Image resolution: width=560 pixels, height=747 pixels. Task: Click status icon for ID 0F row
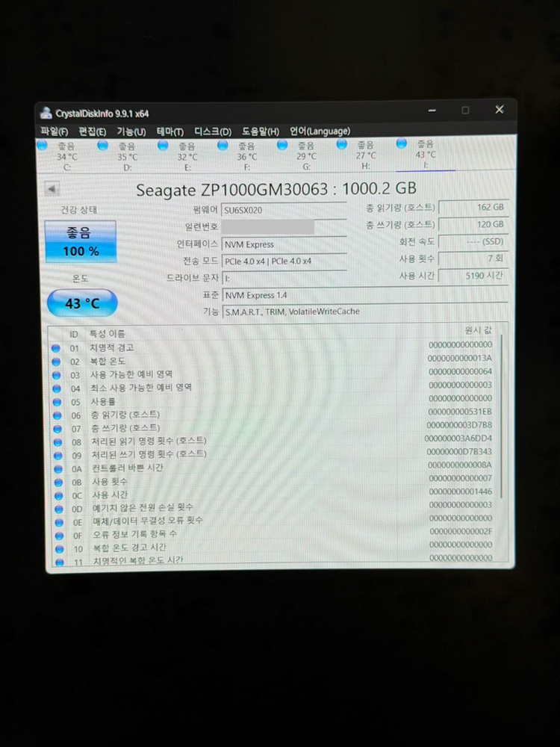click(59, 536)
